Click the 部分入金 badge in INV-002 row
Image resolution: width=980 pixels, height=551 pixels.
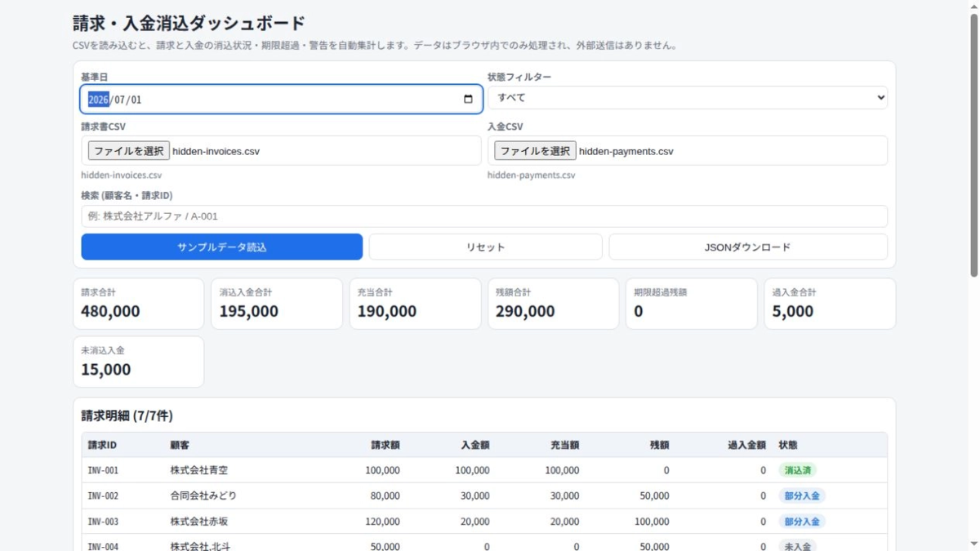802,495
